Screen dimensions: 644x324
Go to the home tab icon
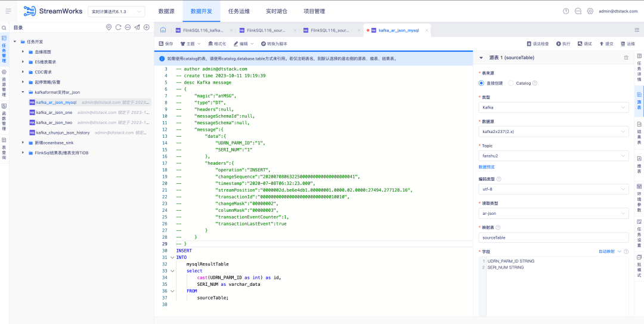coord(163,30)
